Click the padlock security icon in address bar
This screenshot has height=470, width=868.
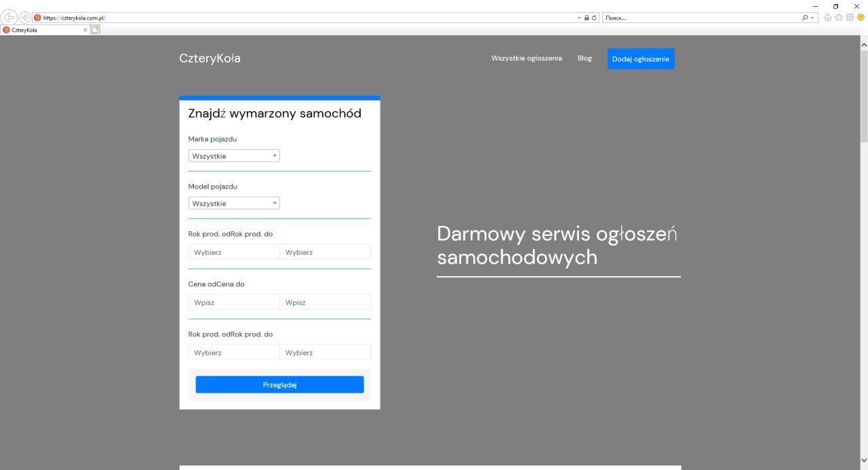click(x=587, y=18)
